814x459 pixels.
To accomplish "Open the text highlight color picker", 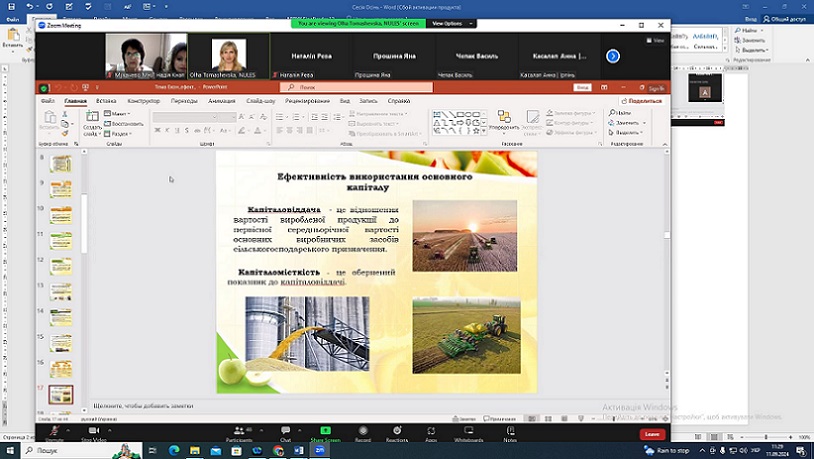I will point(242,130).
